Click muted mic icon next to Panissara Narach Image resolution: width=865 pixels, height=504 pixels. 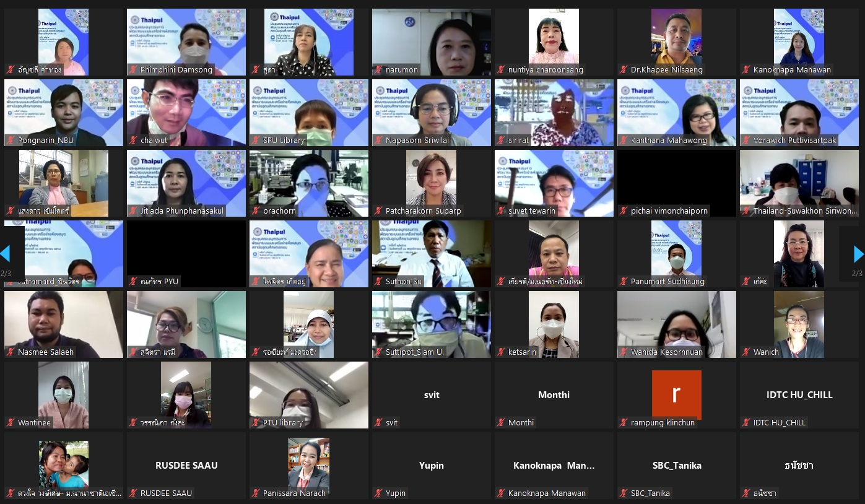coord(256,493)
